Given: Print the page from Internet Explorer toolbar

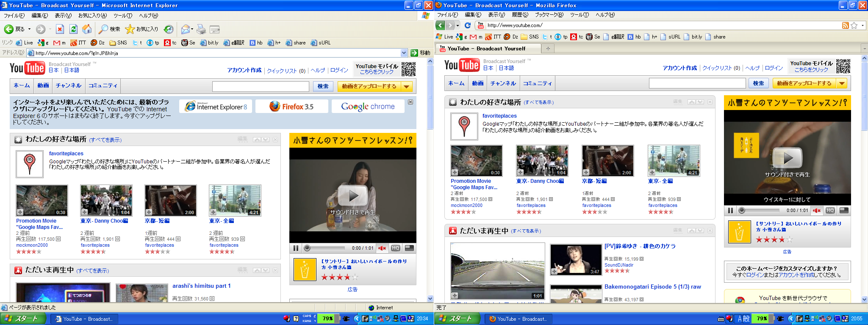Looking at the screenshot, I should [201, 29].
